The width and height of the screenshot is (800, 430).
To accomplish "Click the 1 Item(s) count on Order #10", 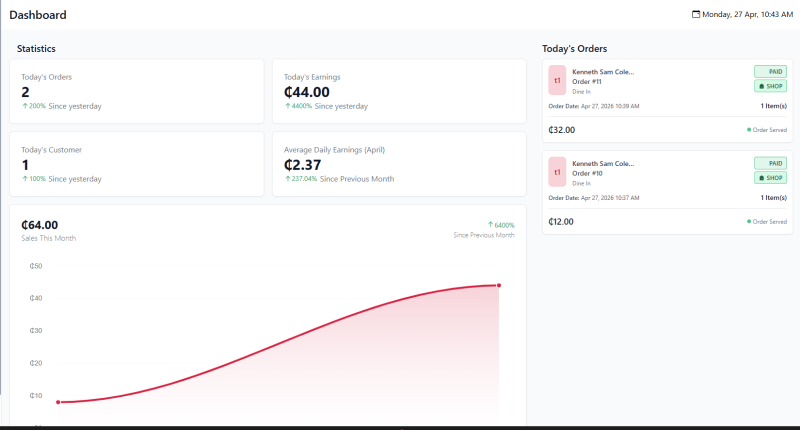I will 773,198.
